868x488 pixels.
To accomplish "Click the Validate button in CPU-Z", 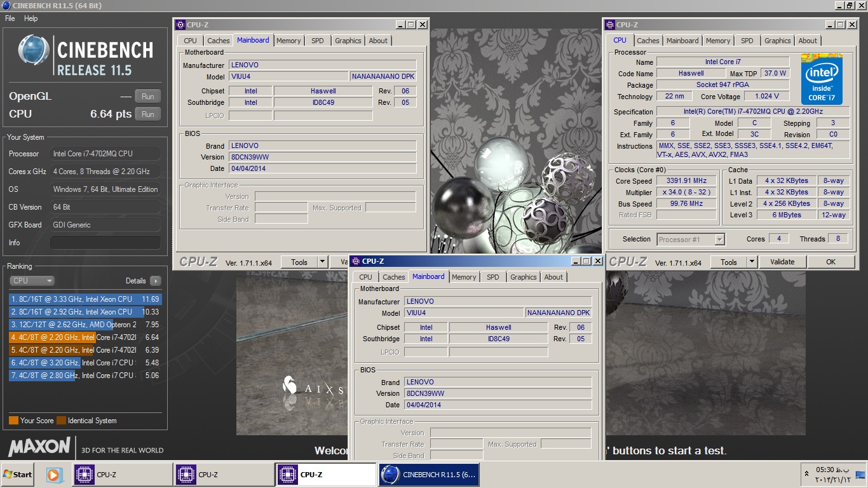I will tap(782, 262).
